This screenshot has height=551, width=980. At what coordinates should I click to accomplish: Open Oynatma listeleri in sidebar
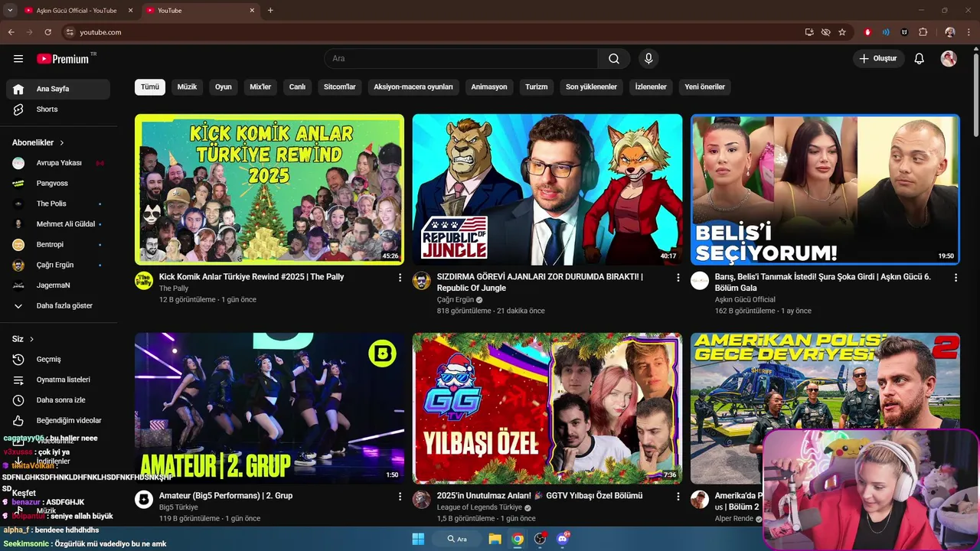click(58, 380)
